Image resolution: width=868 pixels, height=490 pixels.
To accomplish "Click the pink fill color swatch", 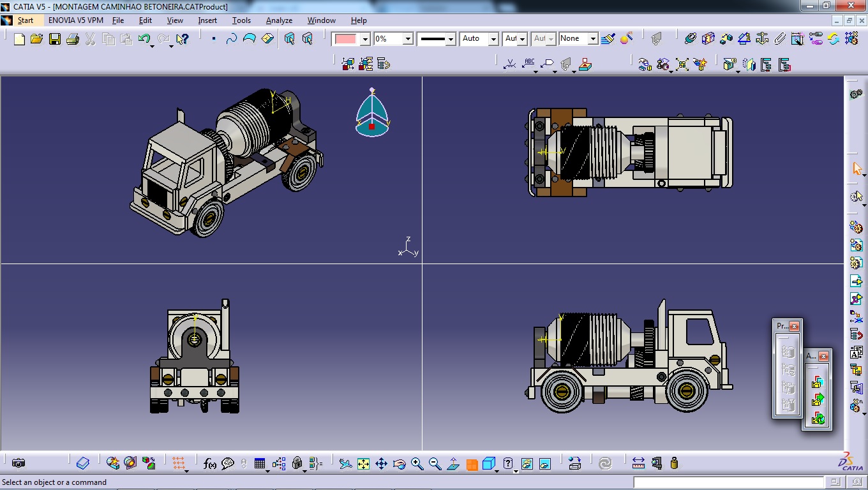I will 345,39.
